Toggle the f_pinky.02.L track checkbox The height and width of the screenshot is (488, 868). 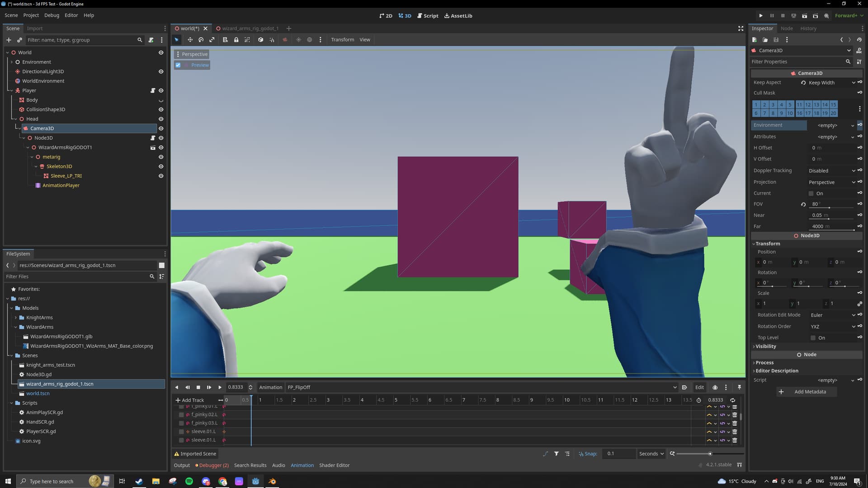click(x=181, y=414)
